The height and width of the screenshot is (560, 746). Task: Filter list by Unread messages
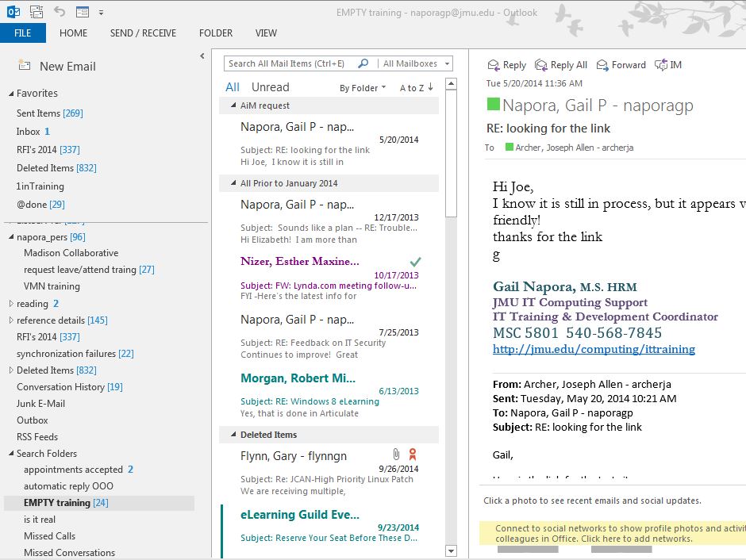click(x=271, y=87)
